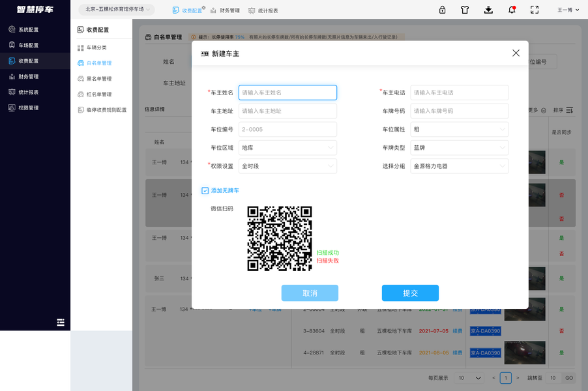Viewport: 588px width, 391px height.
Task: Toggle fullscreen mode icon
Action: click(x=535, y=10)
